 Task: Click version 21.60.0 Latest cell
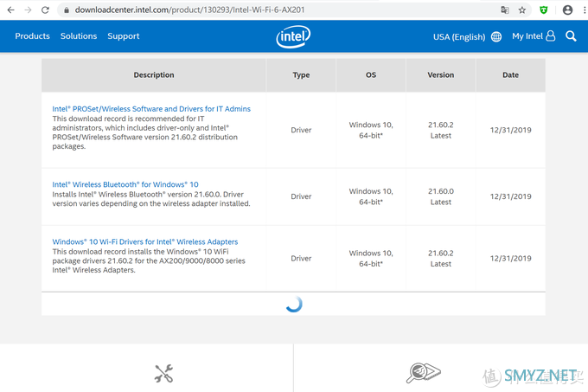tap(441, 196)
